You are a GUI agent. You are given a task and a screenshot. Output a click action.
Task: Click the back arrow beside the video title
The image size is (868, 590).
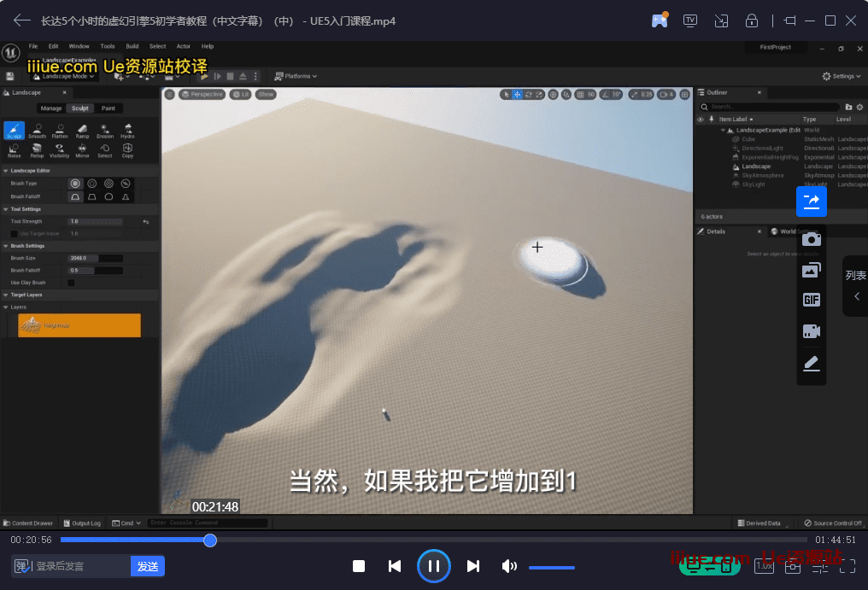pyautogui.click(x=21, y=20)
